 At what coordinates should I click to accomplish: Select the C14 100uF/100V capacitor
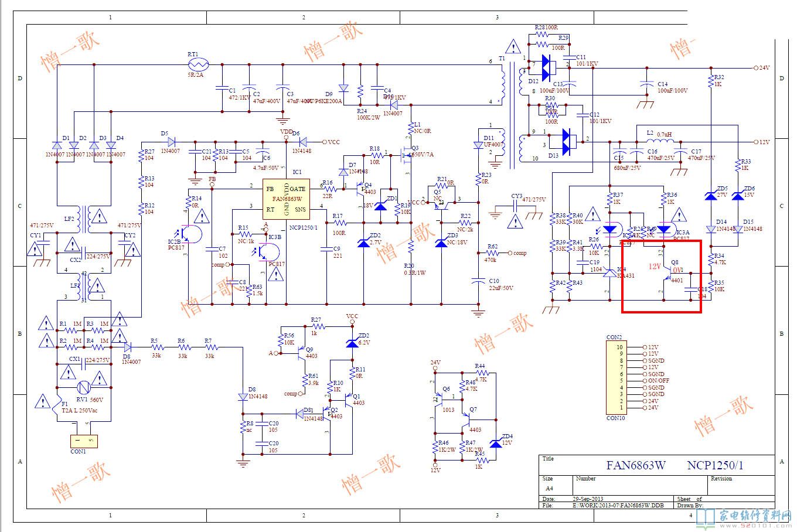pos(646,85)
